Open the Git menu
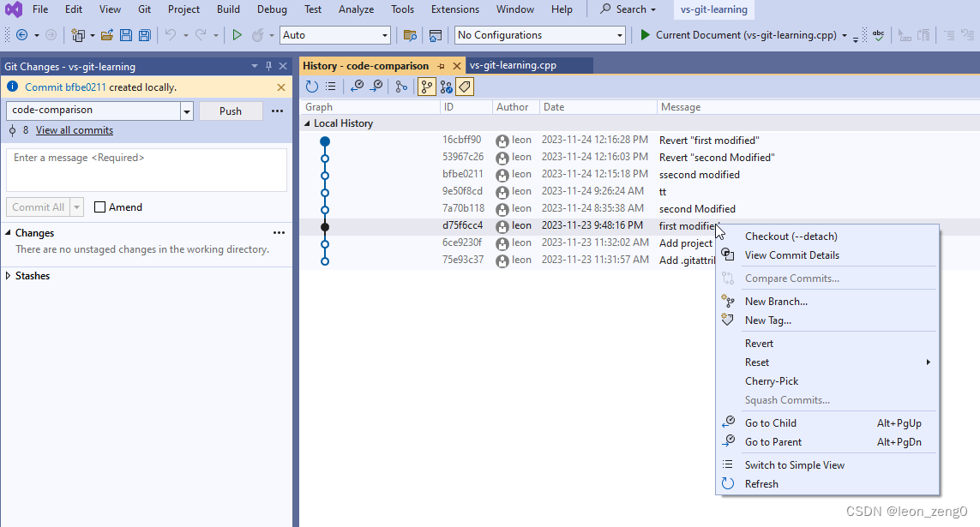This screenshot has height=527, width=980. pyautogui.click(x=144, y=9)
